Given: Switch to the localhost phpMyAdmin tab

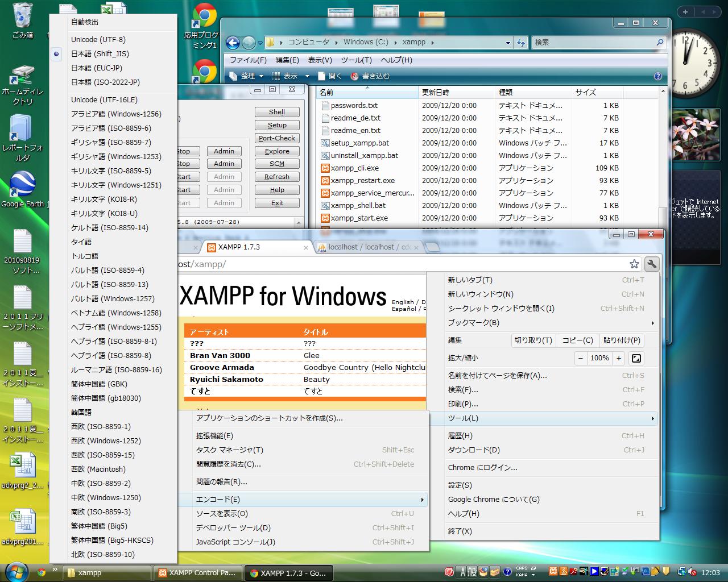Looking at the screenshot, I should tap(369, 247).
